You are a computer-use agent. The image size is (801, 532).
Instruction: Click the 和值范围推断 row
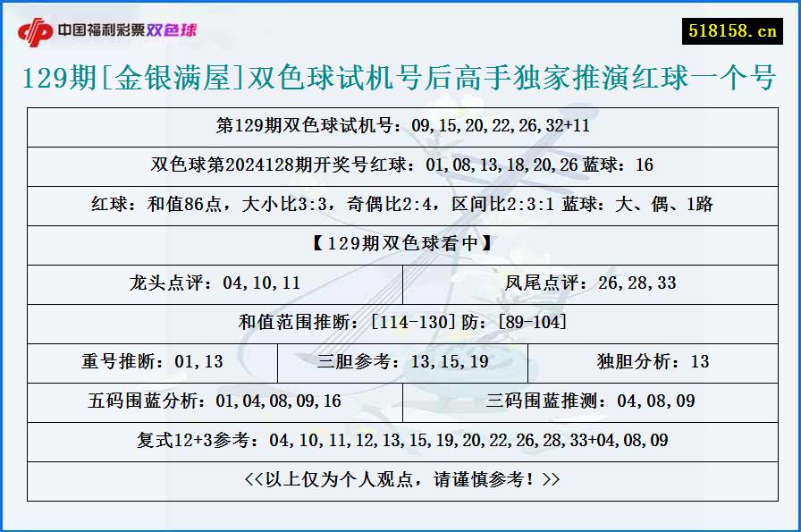[400, 323]
